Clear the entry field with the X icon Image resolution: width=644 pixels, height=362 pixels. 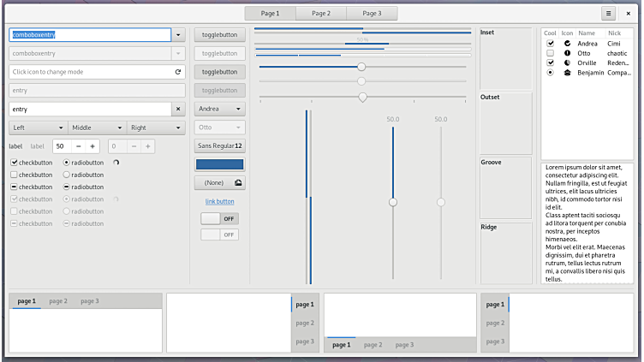pos(178,110)
